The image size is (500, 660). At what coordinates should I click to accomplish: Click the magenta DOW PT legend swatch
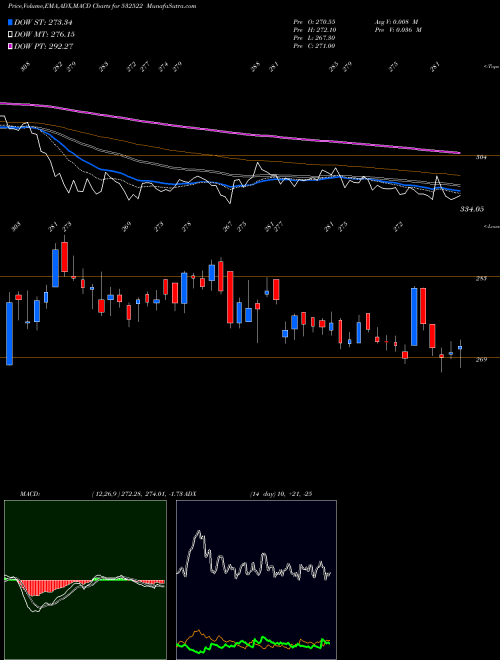11,46
